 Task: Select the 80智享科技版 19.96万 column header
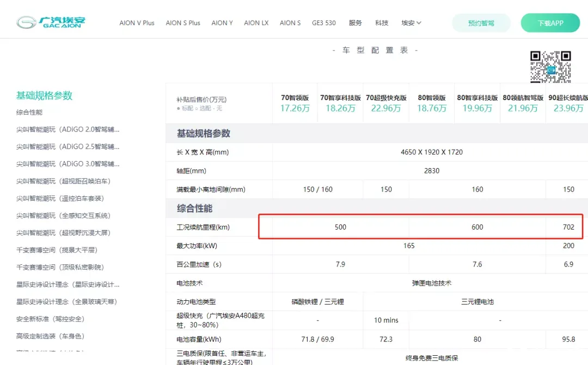point(477,103)
